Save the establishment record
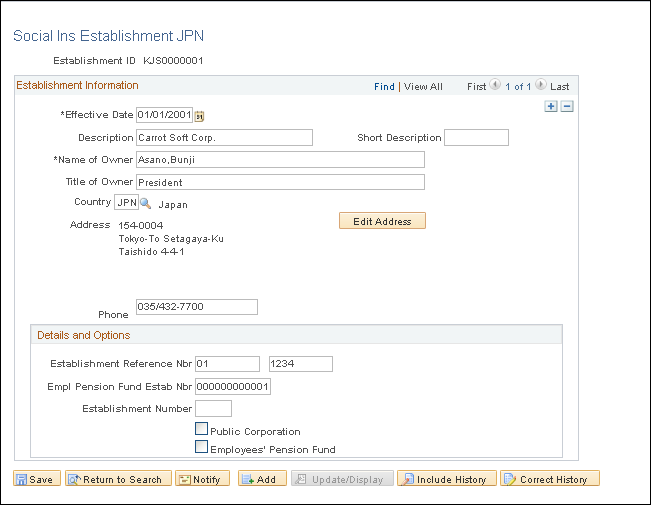Image resolution: width=651 pixels, height=505 pixels. pyautogui.click(x=37, y=478)
